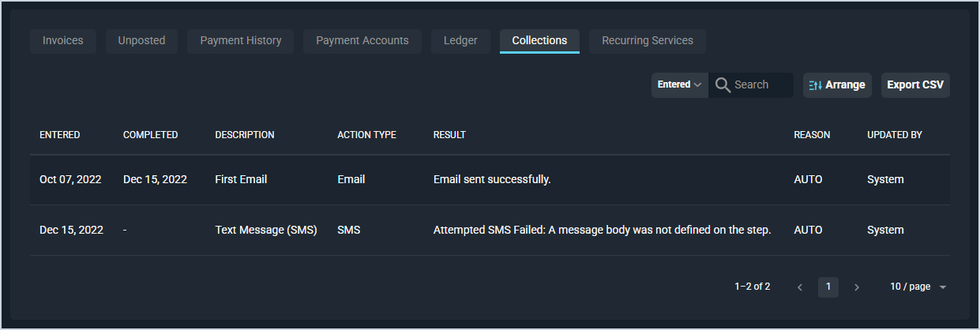This screenshot has height=330, width=980.
Task: Open the Payment Accounts tab
Action: (x=362, y=41)
